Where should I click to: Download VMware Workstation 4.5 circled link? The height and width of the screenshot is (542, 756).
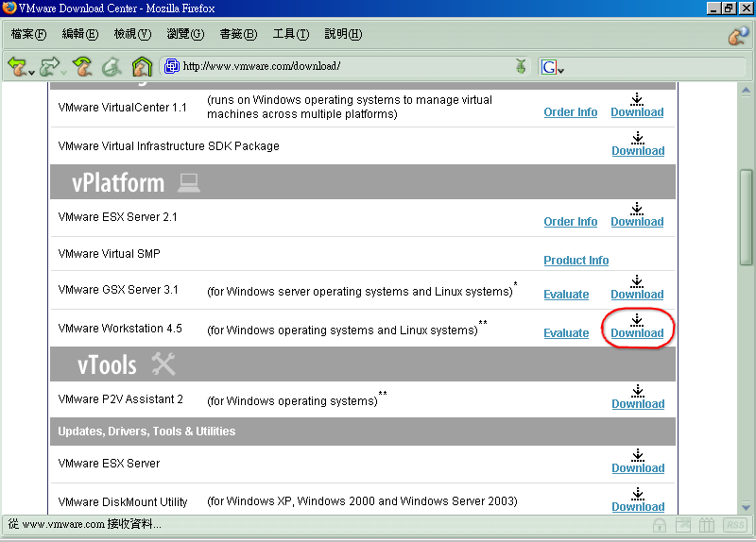pos(637,332)
